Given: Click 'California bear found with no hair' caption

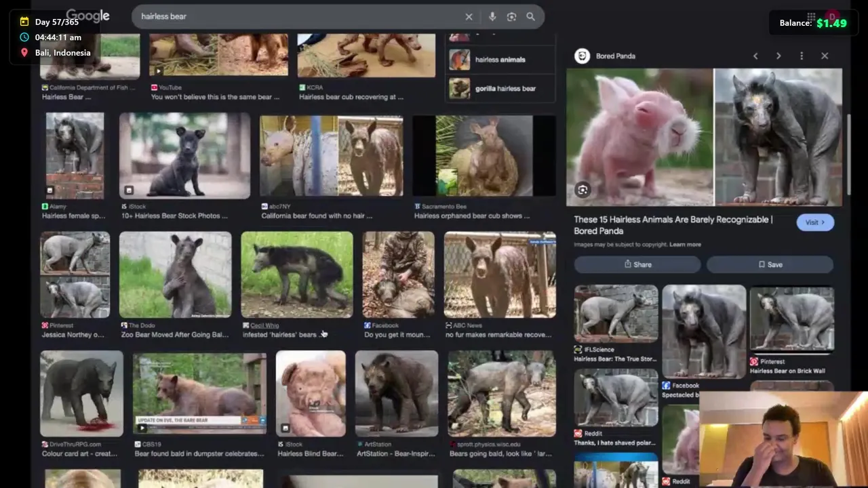Looking at the screenshot, I should [x=317, y=216].
